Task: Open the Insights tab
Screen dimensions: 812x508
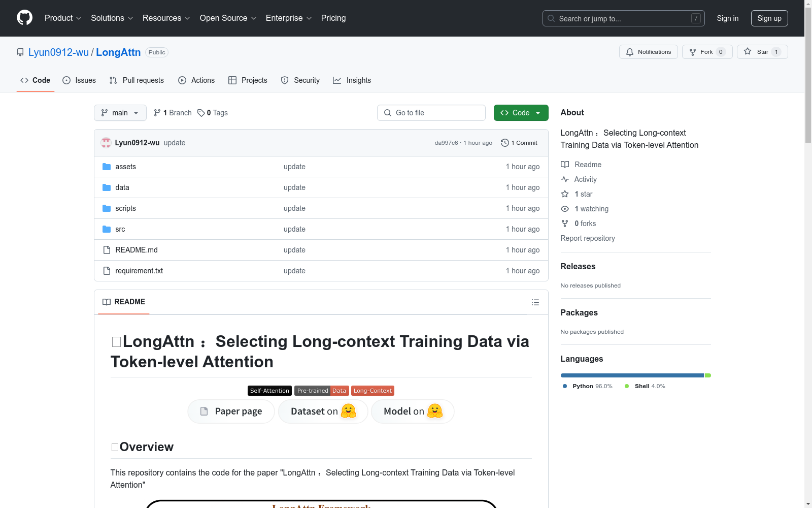Action: tap(352, 80)
